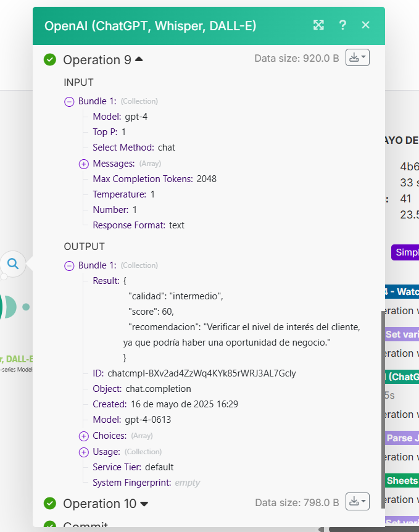Expand the Messages array

83,164
